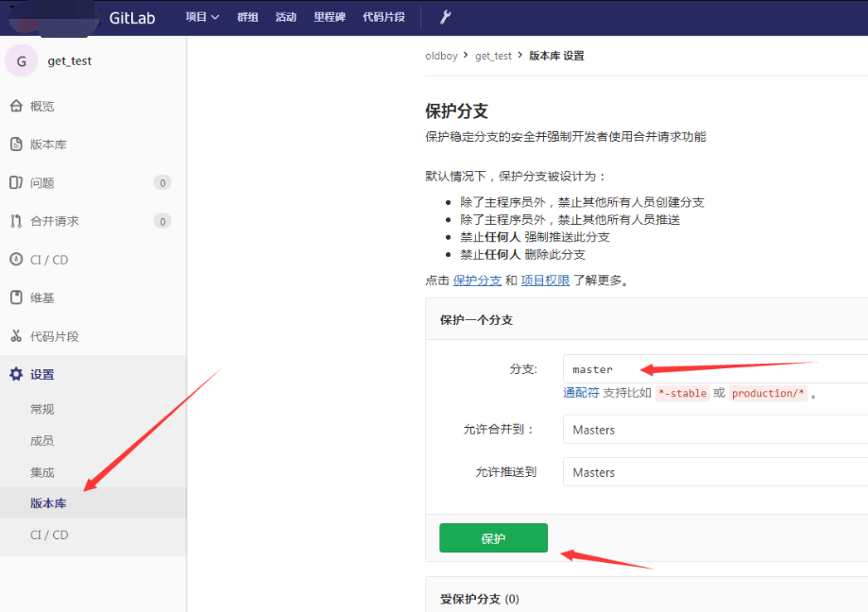
Task: Go to 里程碑 milestones in navbar
Action: 329,17
